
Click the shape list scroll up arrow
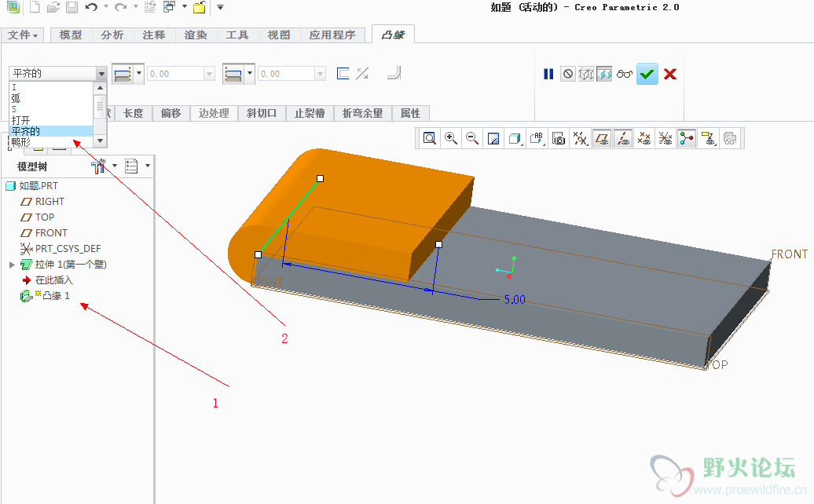[101, 88]
